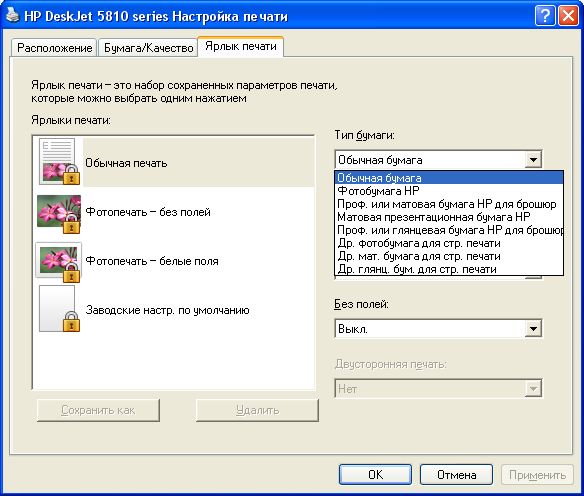Click the Фотопечать – без полей flower thumbnail
The height and width of the screenshot is (496, 584).
(x=58, y=213)
